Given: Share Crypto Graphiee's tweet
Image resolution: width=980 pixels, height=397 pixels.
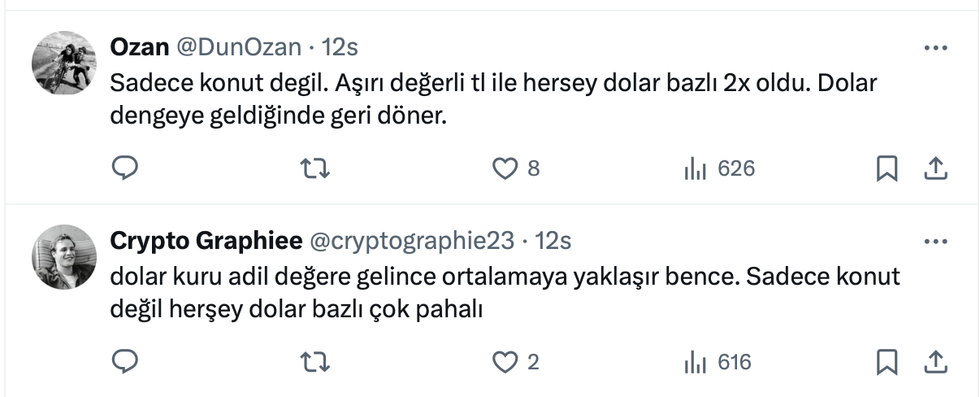Looking at the screenshot, I should coord(935,361).
